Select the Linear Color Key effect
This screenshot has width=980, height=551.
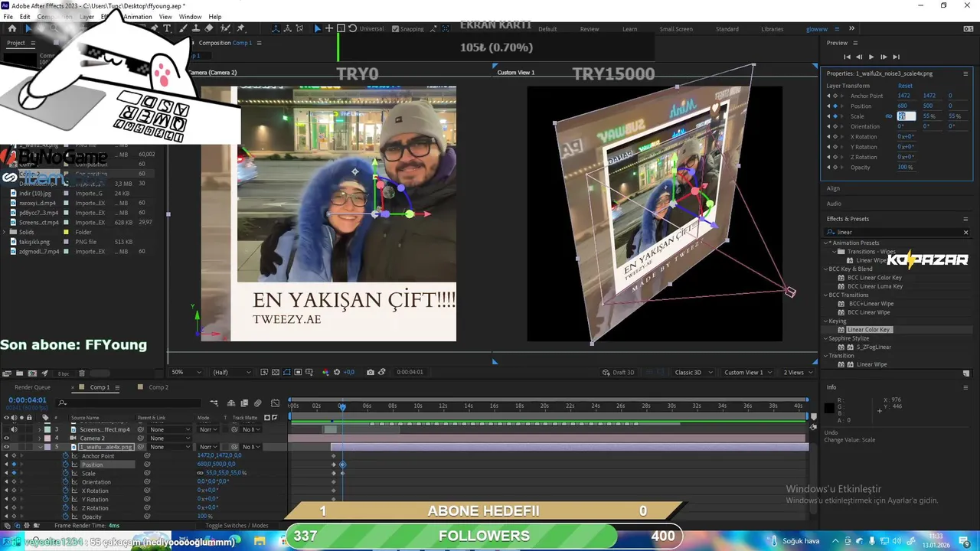[x=869, y=330]
